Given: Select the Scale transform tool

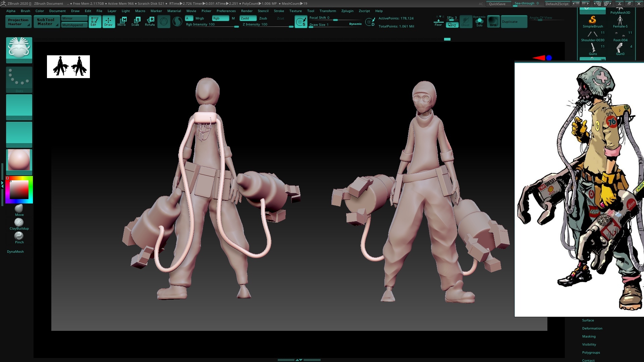Looking at the screenshot, I should [x=135, y=21].
